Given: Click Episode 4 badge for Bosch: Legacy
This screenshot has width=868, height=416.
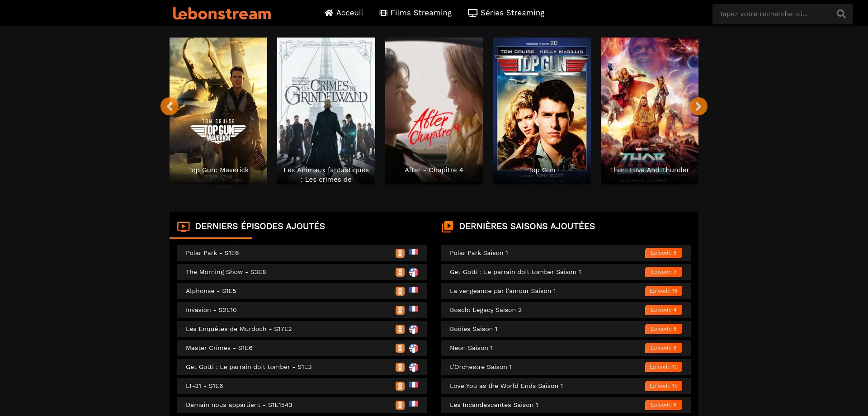Looking at the screenshot, I should tap(664, 310).
